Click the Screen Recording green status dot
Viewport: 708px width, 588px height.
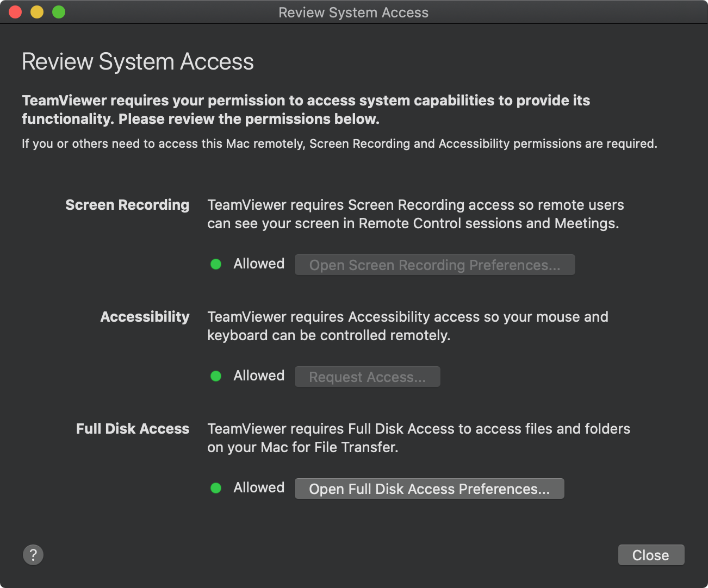(216, 264)
